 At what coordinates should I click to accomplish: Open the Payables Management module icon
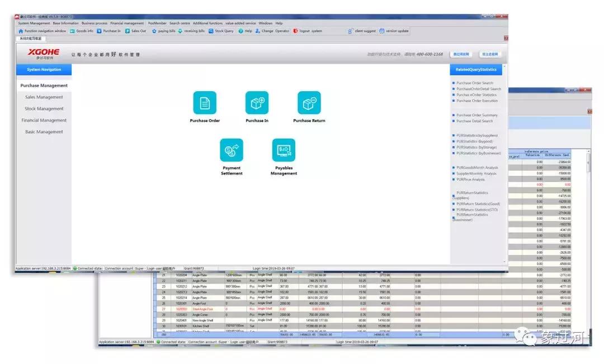point(284,150)
